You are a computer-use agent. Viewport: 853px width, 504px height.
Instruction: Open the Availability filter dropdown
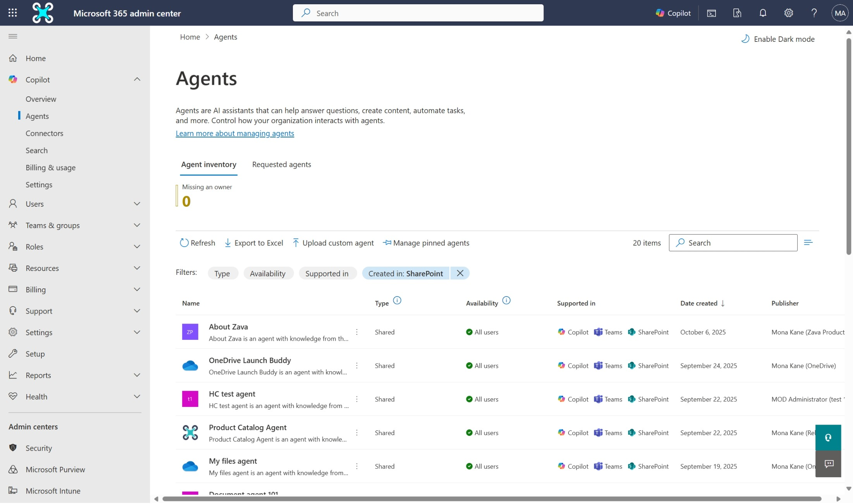pos(268,273)
